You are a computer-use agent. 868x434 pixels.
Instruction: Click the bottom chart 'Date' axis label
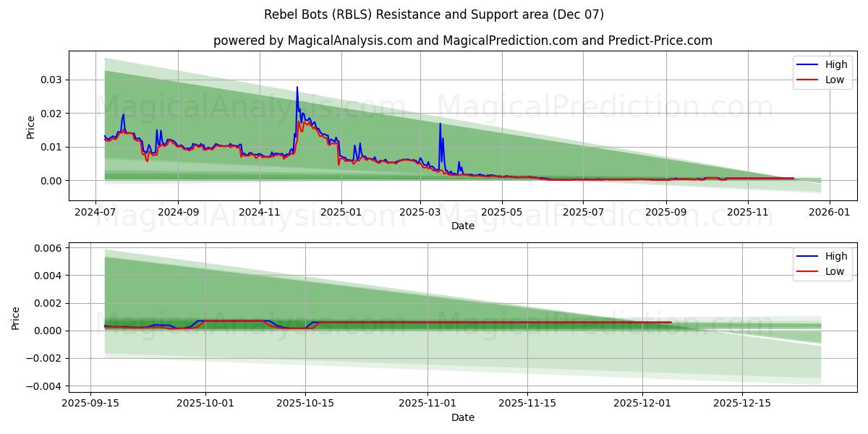[x=463, y=417]
